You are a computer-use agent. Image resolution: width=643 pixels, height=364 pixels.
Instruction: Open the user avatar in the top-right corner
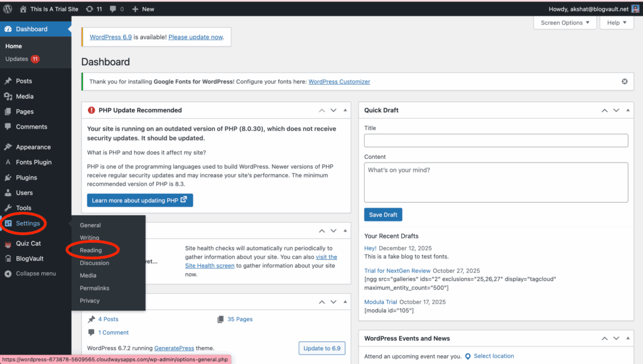coord(635,9)
